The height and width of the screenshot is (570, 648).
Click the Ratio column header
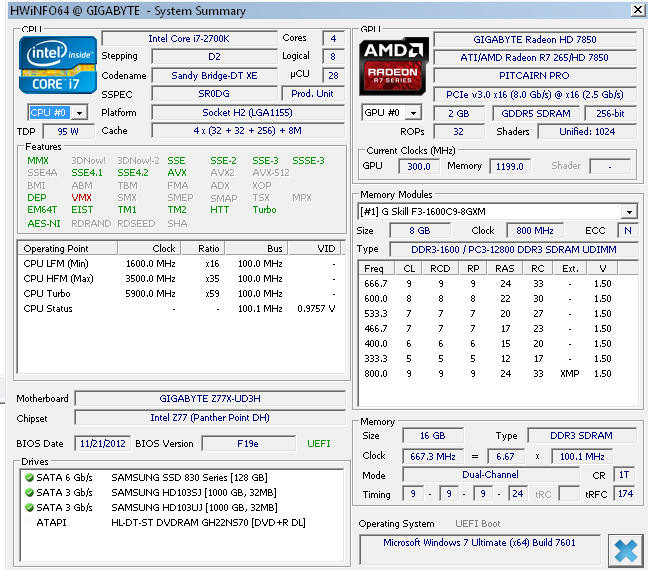coord(204,248)
